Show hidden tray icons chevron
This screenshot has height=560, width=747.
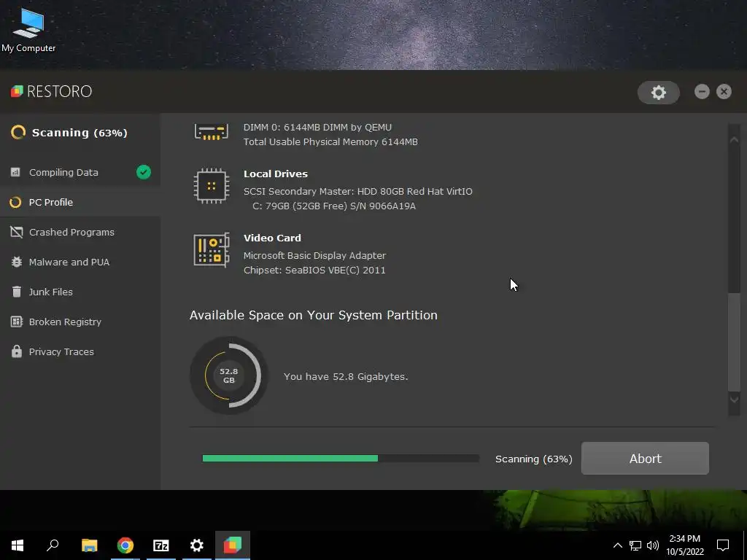[x=617, y=545]
